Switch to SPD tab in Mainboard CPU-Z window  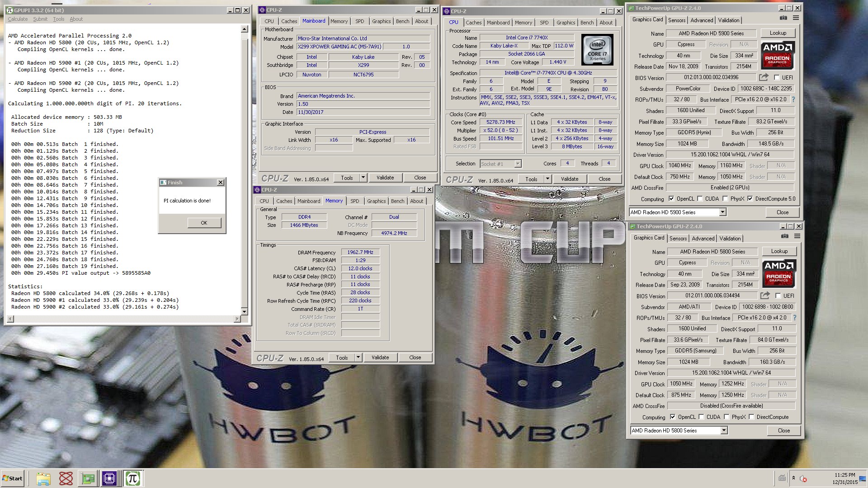click(359, 21)
